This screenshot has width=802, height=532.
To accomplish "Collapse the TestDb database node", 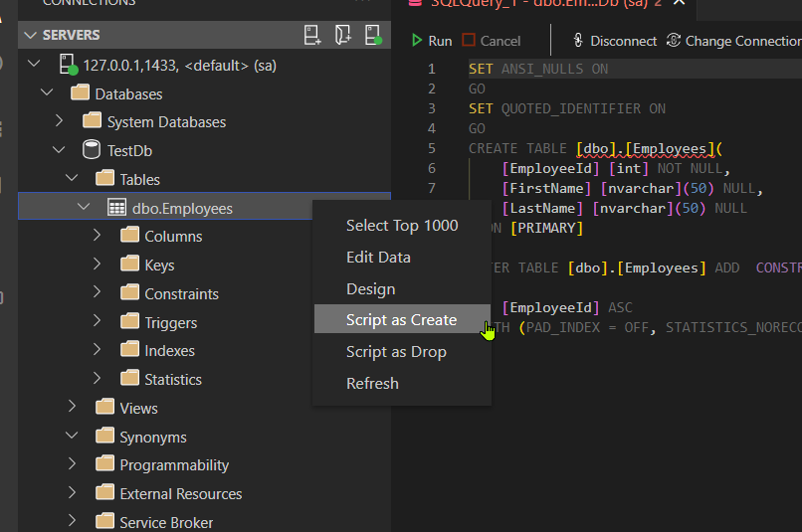I will 60,150.
